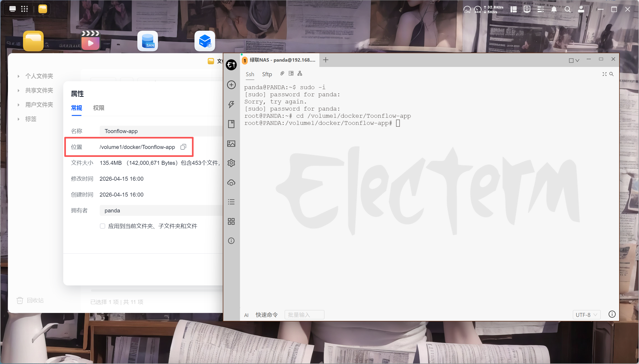Click the 批量输入 batch input field
Image resolution: width=639 pixels, height=364 pixels.
click(x=304, y=315)
